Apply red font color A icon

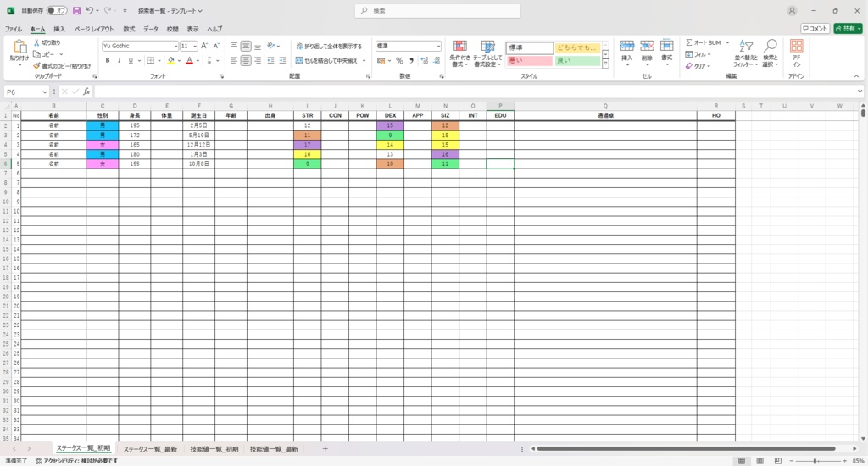189,60
